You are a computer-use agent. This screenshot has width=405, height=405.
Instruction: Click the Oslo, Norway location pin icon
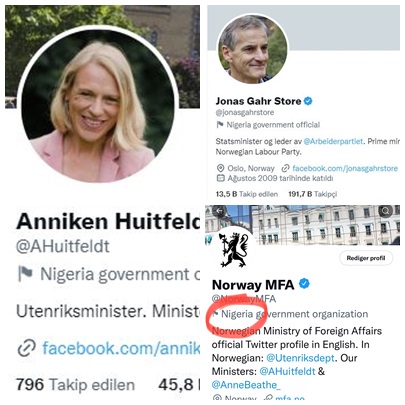point(220,168)
